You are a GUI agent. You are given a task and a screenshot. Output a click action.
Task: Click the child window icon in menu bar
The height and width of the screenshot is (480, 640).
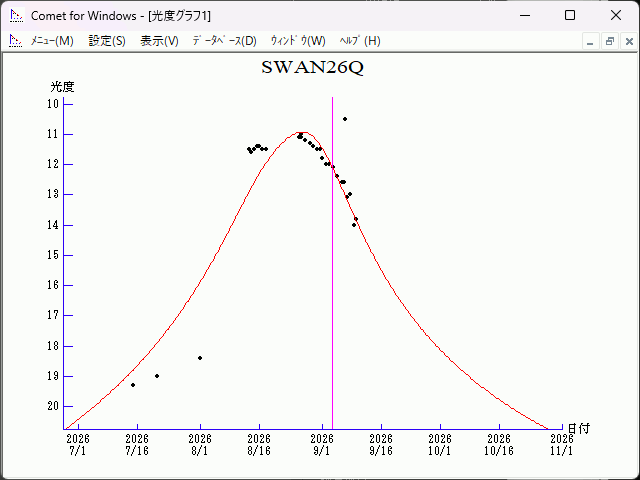[16, 41]
